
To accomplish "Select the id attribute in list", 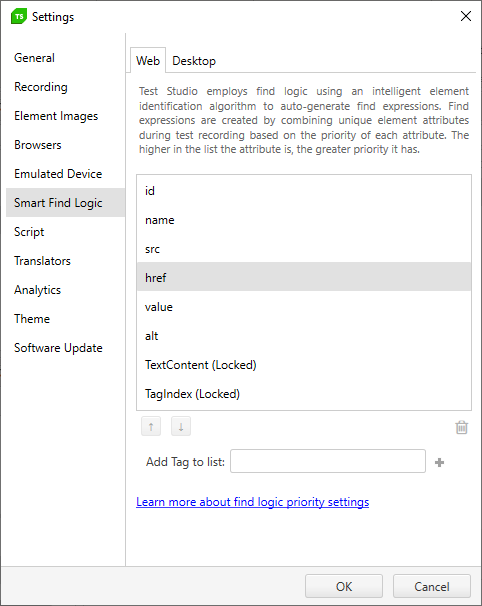I will 304,191.
